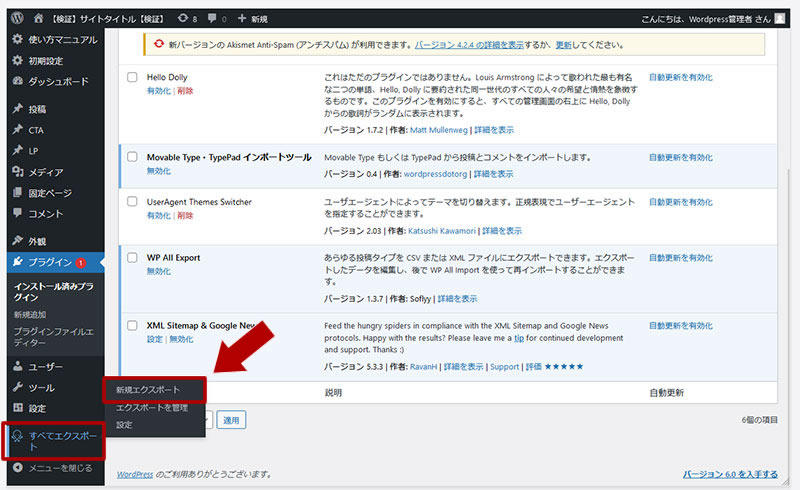The width and height of the screenshot is (800, 490).
Task: Enable auto-update for Hello Dolly
Action: click(681, 77)
